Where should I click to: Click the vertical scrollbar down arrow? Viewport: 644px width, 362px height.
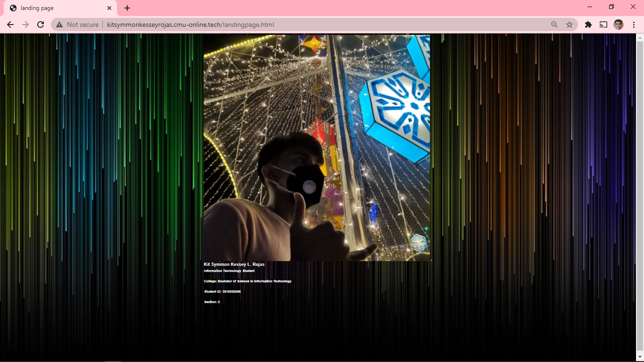coord(640,358)
